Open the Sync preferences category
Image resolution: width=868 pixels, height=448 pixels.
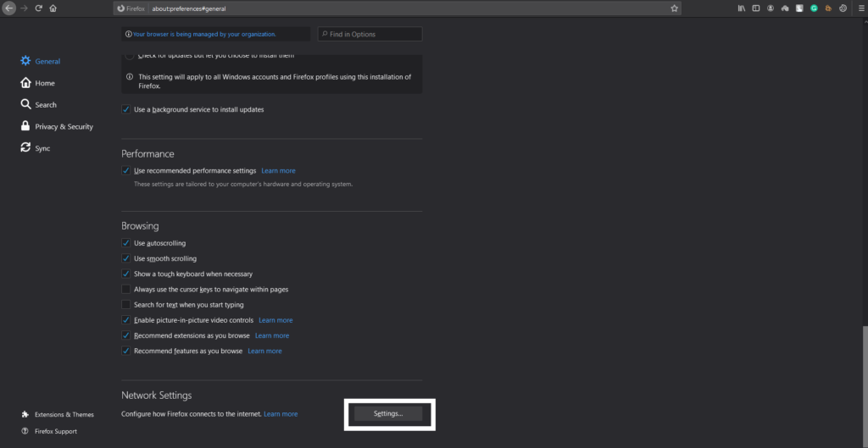coord(36,148)
